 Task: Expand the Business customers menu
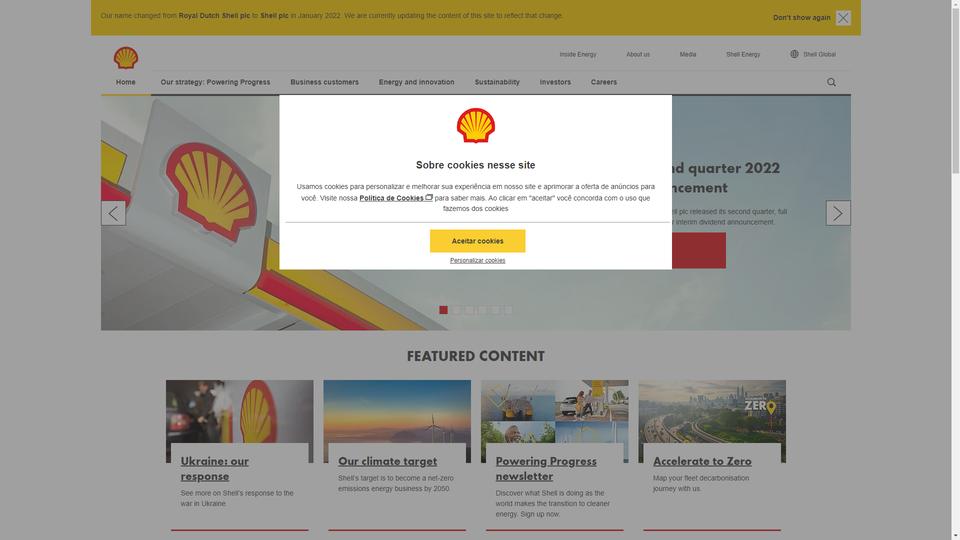(x=324, y=82)
